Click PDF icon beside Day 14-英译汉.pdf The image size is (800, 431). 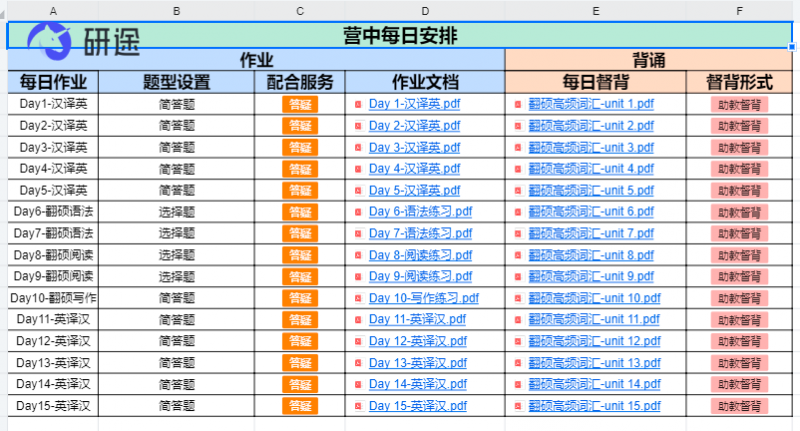(x=358, y=385)
